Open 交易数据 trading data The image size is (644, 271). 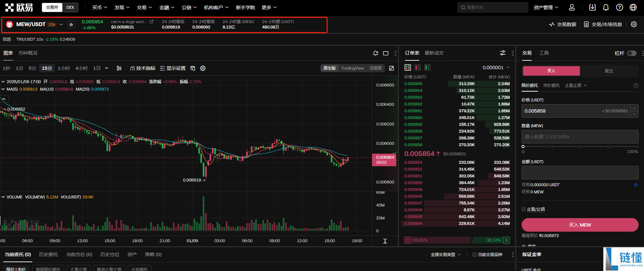(x=563, y=24)
